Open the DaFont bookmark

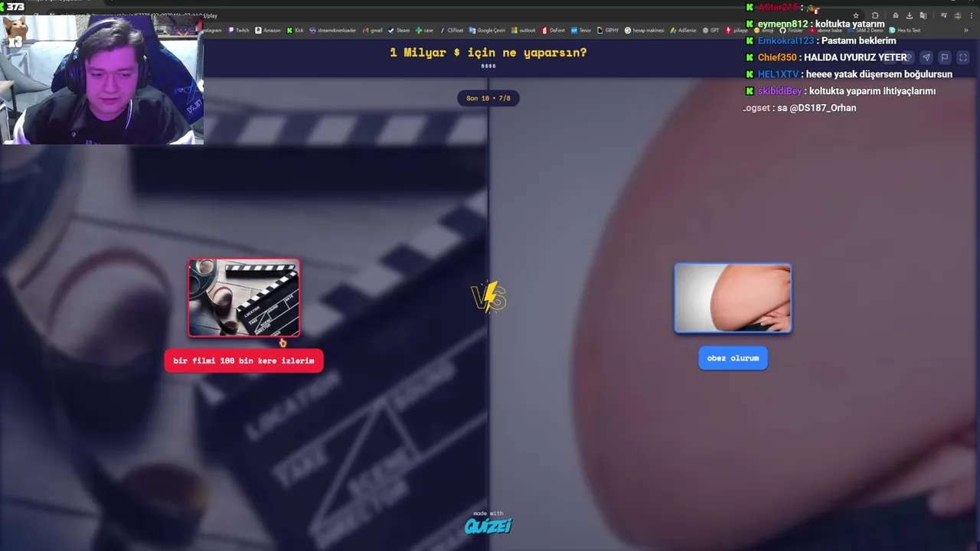[x=554, y=31]
